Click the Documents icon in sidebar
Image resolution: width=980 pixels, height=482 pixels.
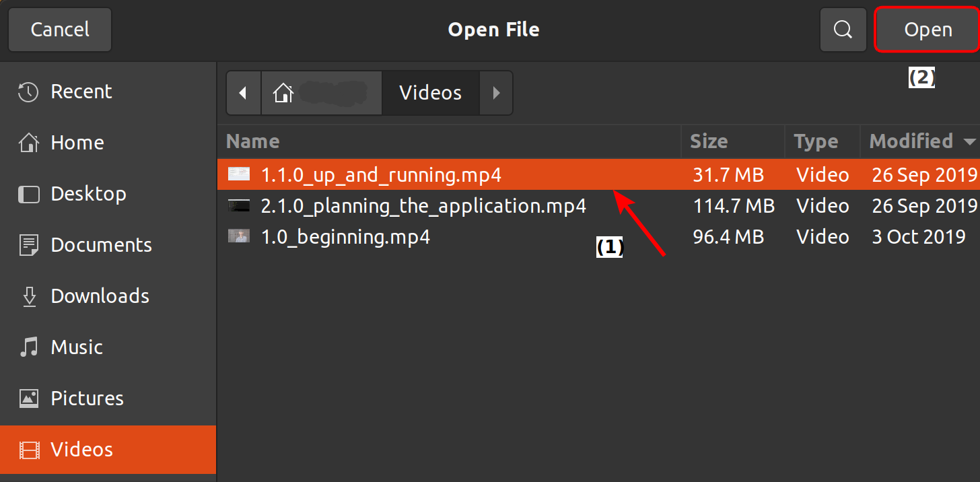pos(29,245)
